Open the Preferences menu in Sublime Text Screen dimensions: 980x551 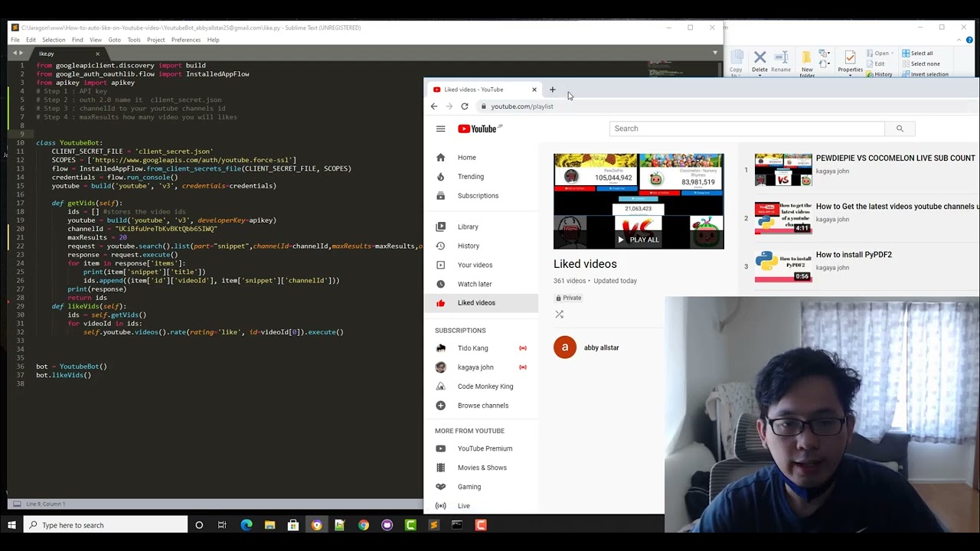[x=186, y=40]
